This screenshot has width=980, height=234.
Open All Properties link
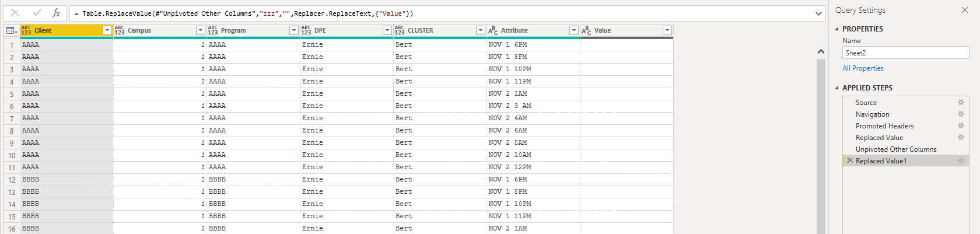pos(863,68)
